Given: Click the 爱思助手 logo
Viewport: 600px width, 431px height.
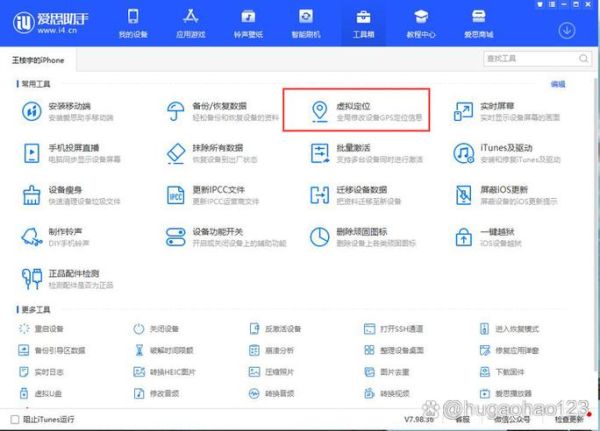Looking at the screenshot, I should (51, 23).
